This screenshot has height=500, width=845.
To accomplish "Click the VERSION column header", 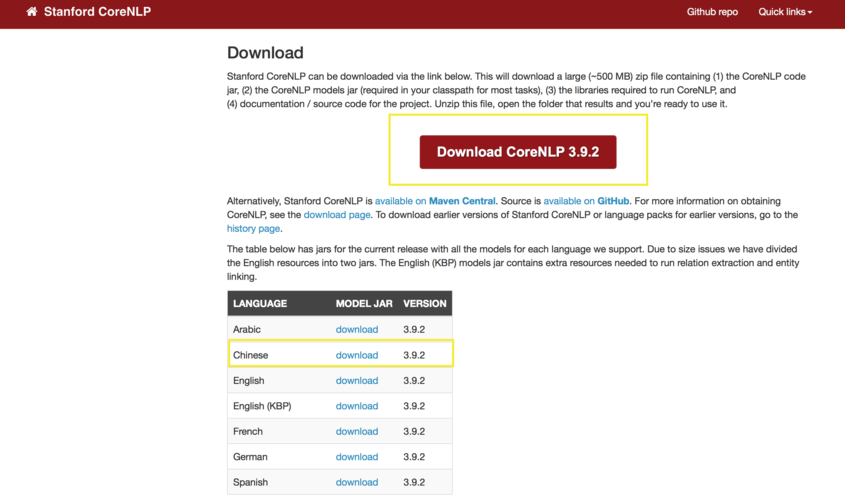I will (x=425, y=303).
